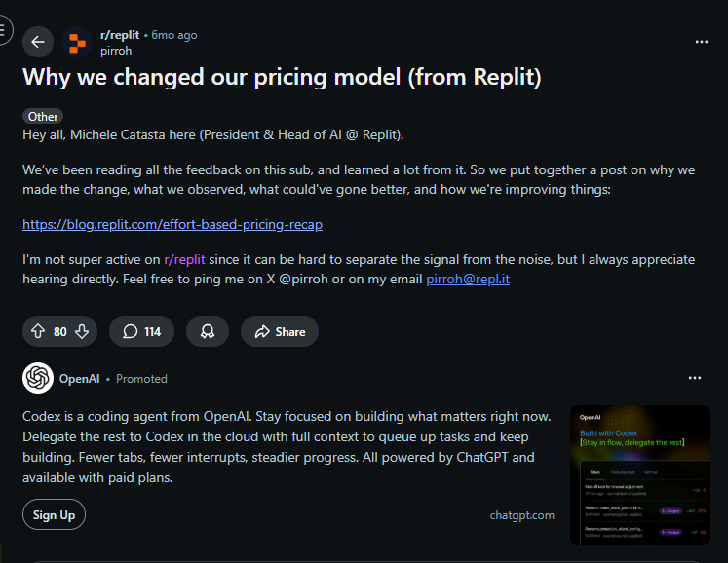Go to the r/replit community header link
The height and width of the screenshot is (563, 728).
click(x=119, y=34)
